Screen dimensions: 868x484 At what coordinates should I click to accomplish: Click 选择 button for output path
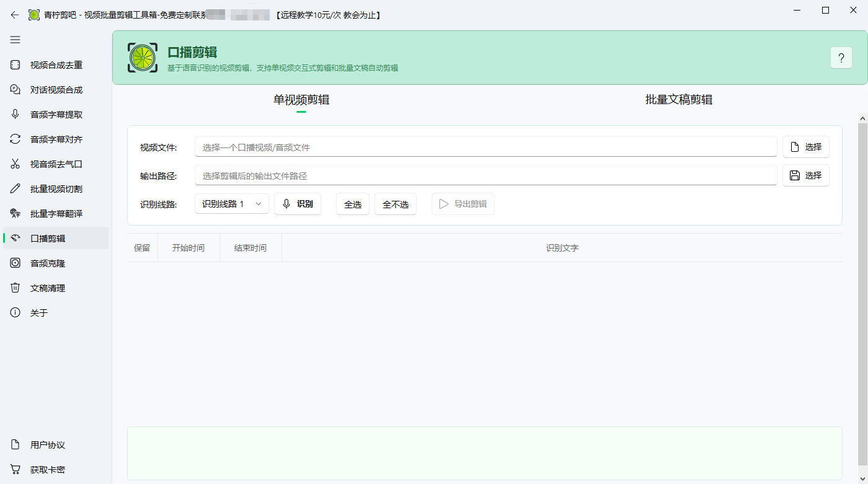(x=805, y=175)
